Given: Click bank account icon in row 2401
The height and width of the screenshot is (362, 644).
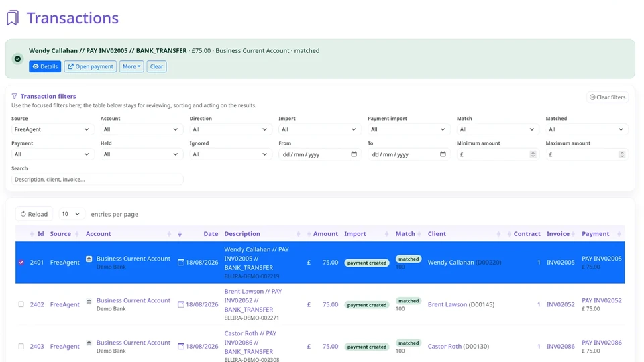Looking at the screenshot, I should pyautogui.click(x=89, y=259).
